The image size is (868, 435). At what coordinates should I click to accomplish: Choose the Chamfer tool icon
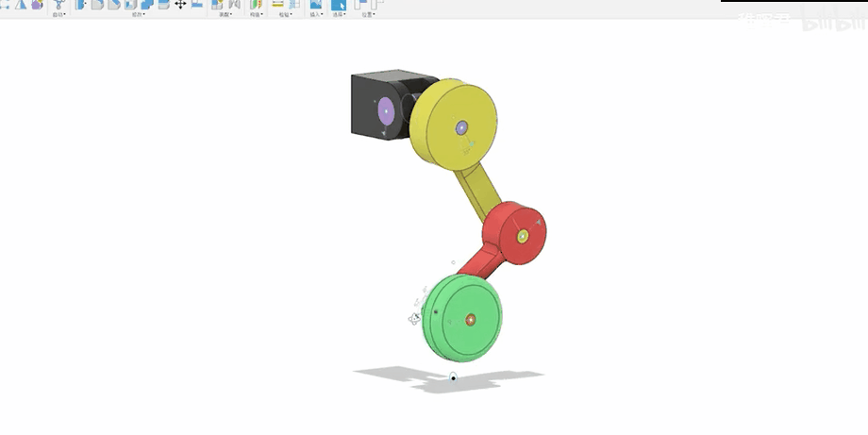(113, 4)
